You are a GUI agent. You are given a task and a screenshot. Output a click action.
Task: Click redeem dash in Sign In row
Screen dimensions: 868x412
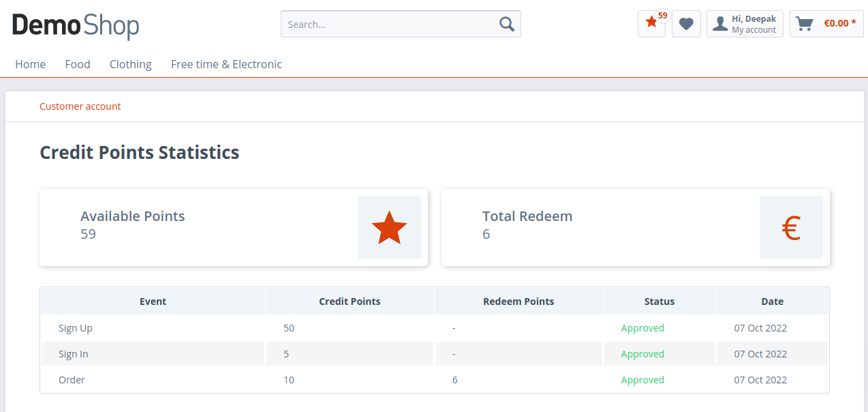pyautogui.click(x=454, y=354)
